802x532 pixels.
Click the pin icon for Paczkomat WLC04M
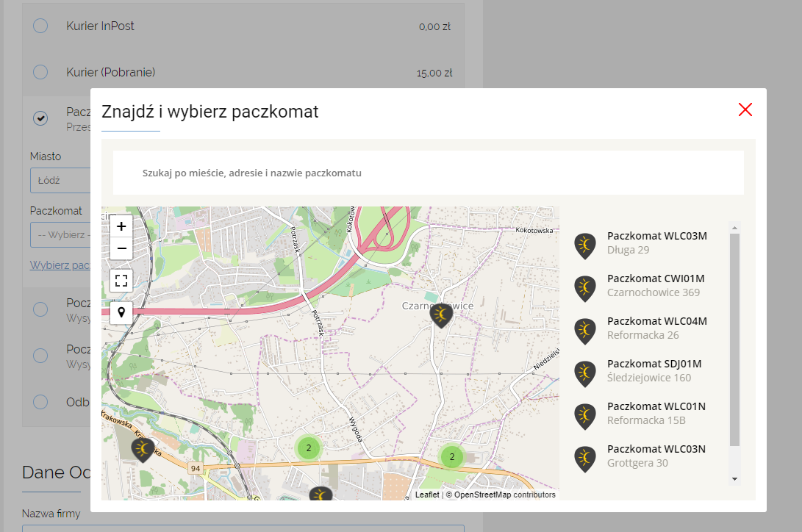585,331
